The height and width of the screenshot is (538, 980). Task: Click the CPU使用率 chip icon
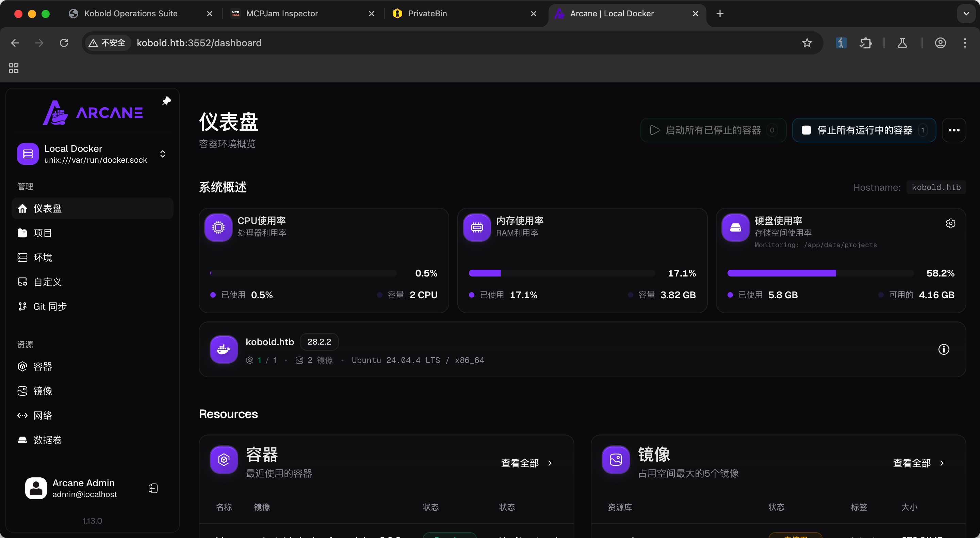click(x=218, y=227)
